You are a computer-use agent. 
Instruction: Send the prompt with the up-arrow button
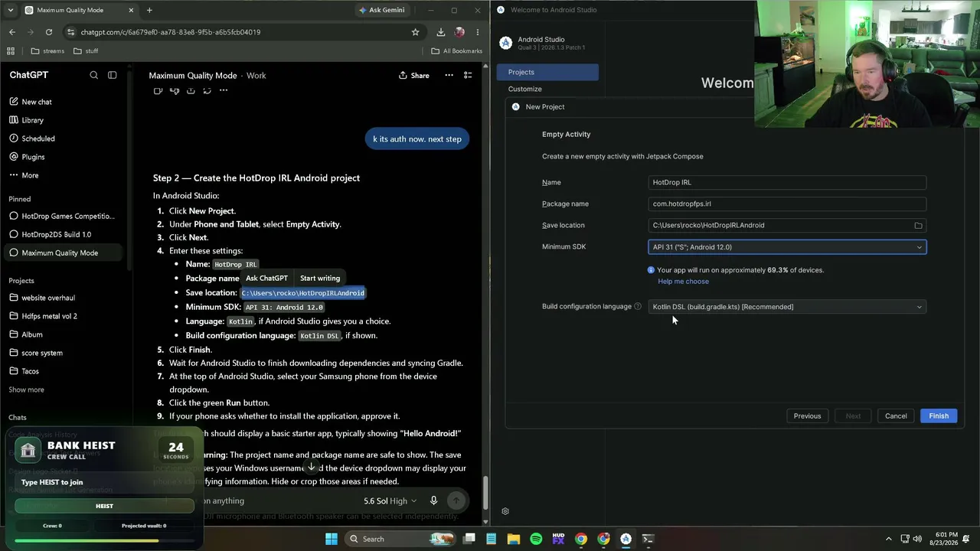(456, 500)
